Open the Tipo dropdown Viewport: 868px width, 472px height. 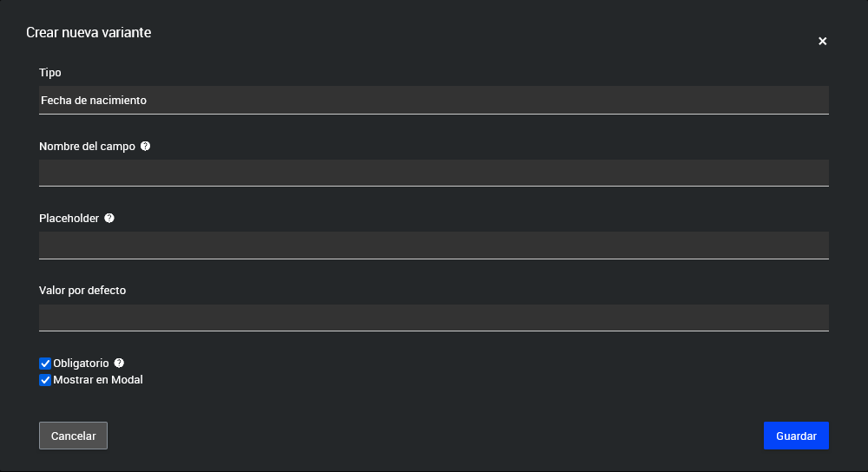tap(434, 100)
